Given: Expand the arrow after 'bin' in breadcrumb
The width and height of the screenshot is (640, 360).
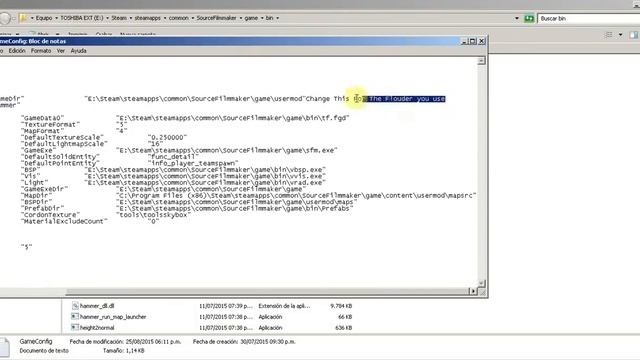Looking at the screenshot, I should point(278,18).
